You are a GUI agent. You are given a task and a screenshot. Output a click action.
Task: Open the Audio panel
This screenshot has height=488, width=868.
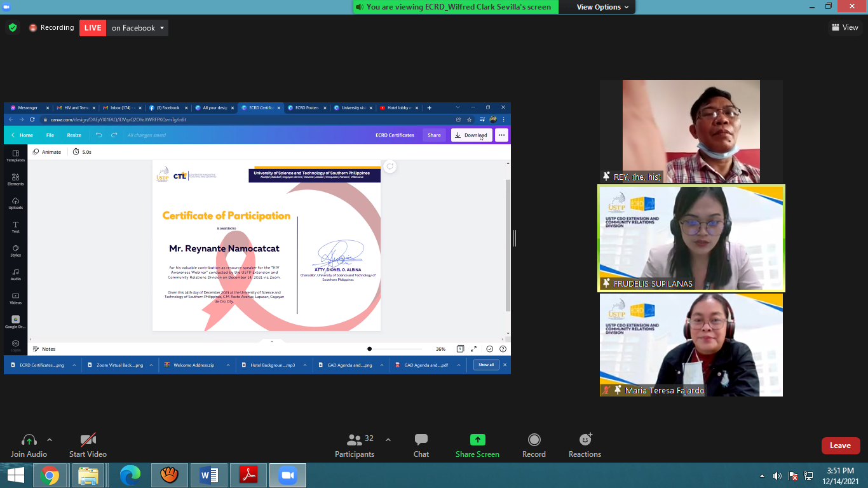(15, 275)
